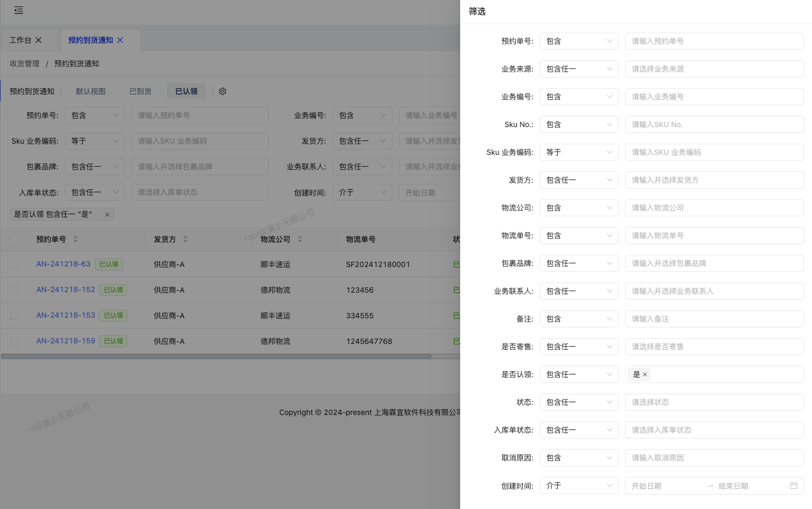Click the 物流公司 input field in filter panel
Image resolution: width=812 pixels, height=509 pixels.
[x=714, y=208]
